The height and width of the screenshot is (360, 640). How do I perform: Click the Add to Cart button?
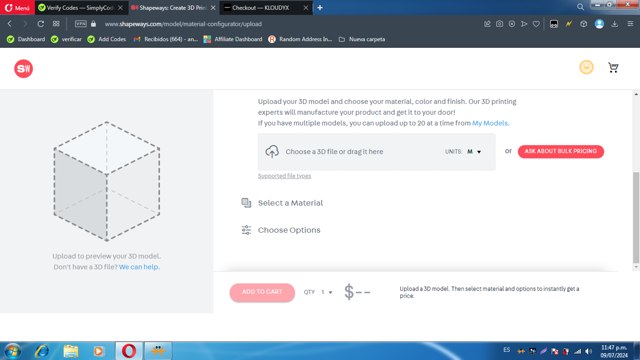pos(262,293)
